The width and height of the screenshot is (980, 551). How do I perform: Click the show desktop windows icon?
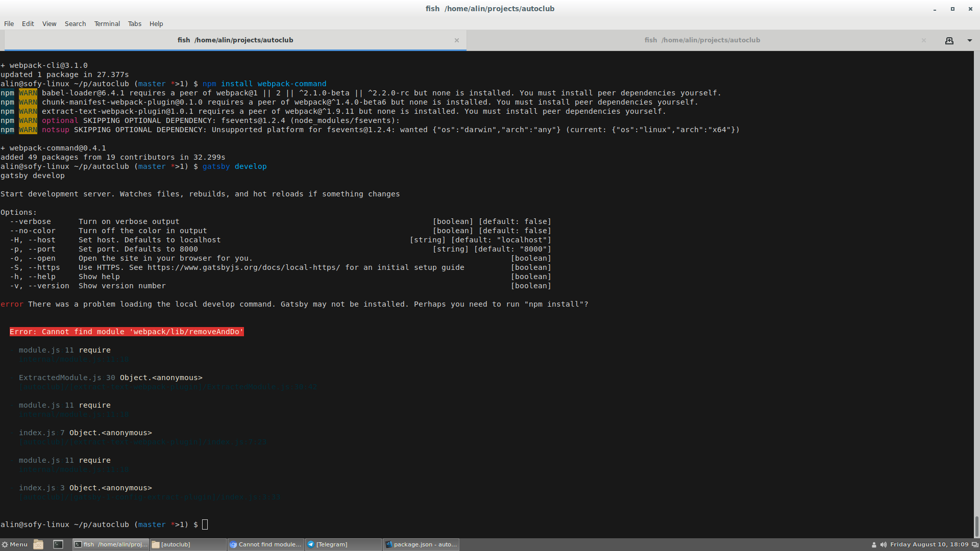point(975,544)
